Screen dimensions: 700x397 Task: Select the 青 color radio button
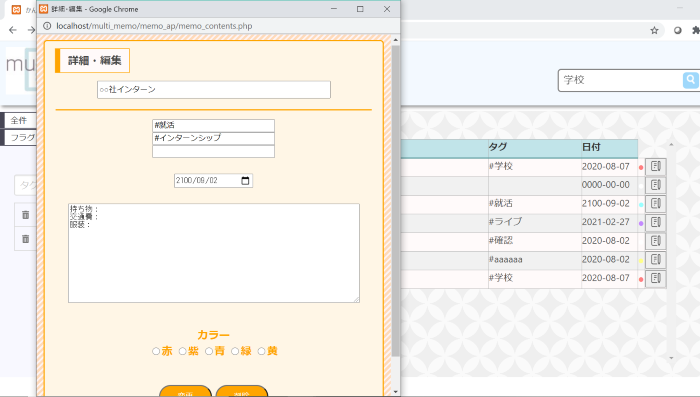(x=208, y=351)
